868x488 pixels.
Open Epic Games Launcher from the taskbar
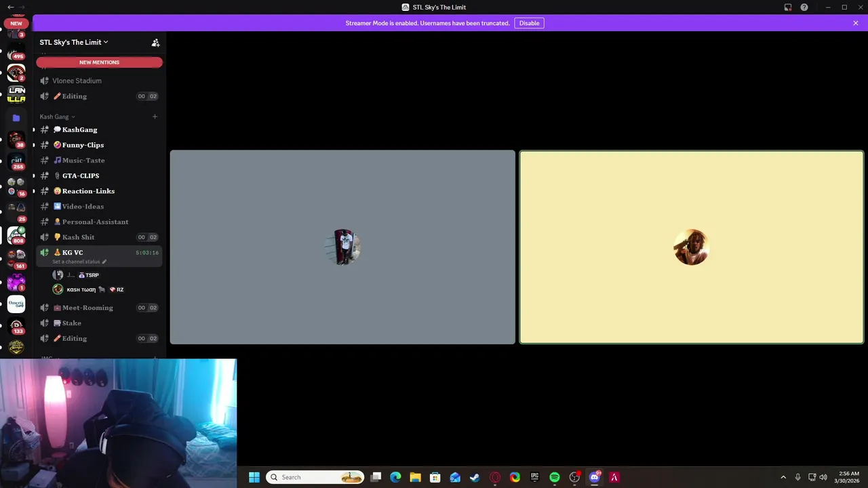point(534,477)
